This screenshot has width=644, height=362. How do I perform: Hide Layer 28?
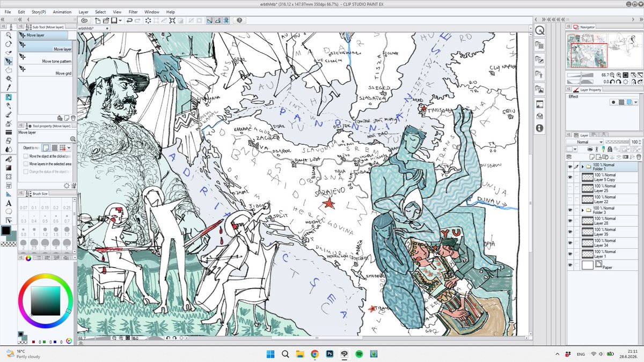pyautogui.click(x=570, y=221)
